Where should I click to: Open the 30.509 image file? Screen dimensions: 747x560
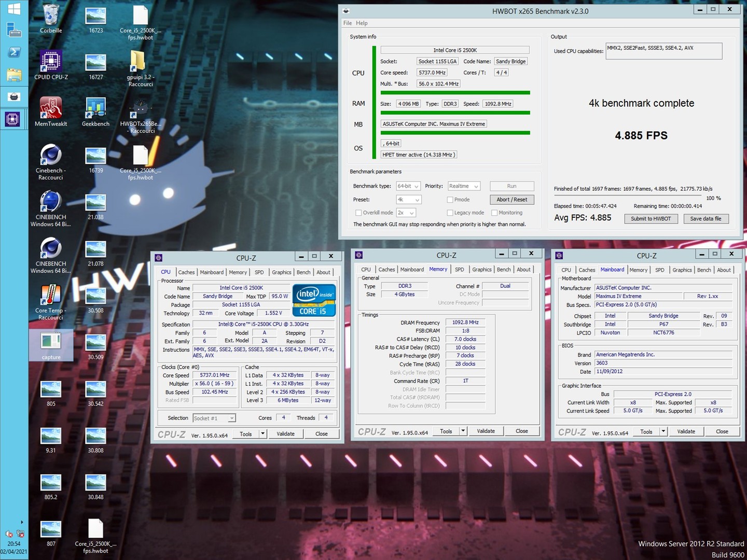(96, 345)
